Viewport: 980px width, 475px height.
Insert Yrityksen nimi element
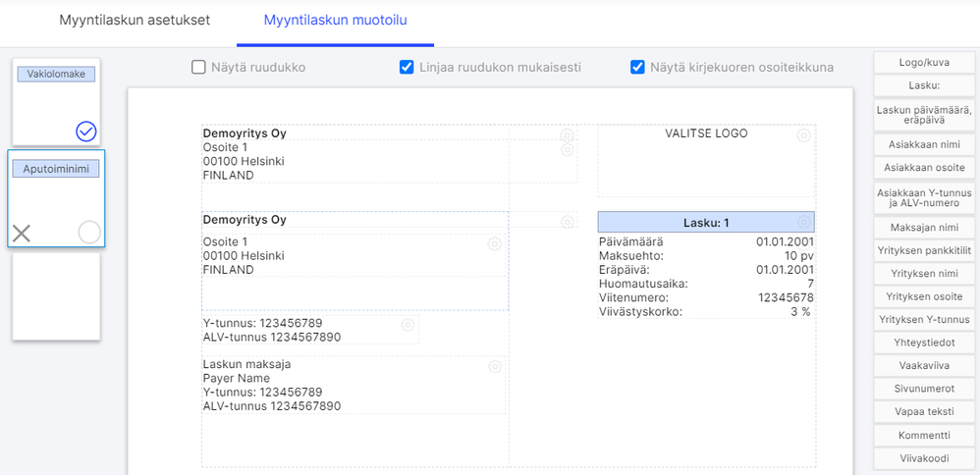tap(924, 274)
